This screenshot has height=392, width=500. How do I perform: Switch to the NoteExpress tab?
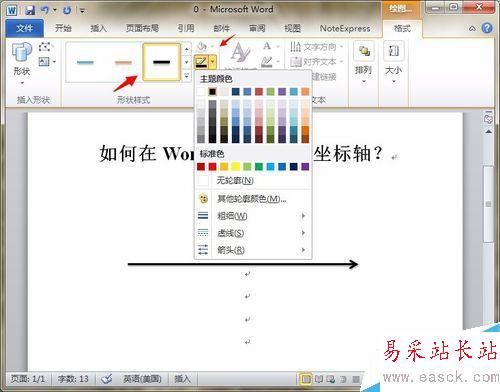click(345, 28)
